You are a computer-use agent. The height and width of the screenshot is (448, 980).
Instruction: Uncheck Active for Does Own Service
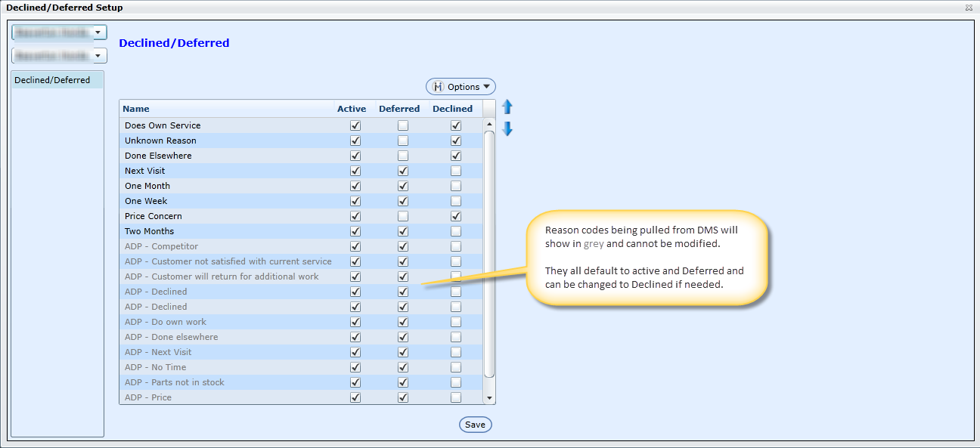pos(355,125)
